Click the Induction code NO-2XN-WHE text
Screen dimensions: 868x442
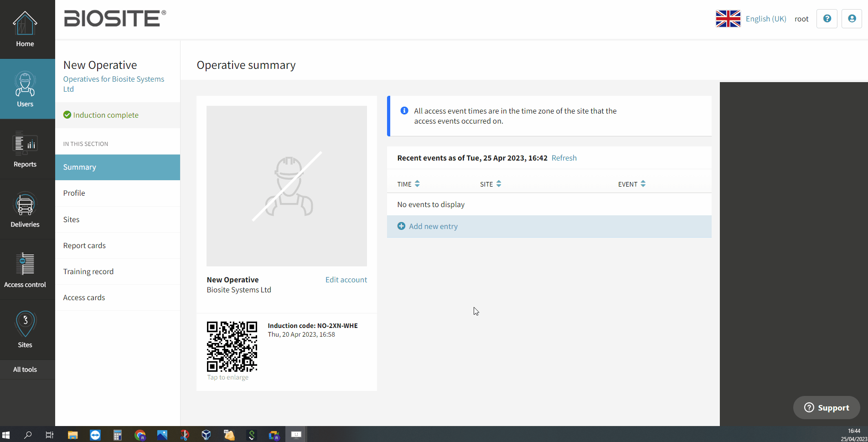(313, 326)
